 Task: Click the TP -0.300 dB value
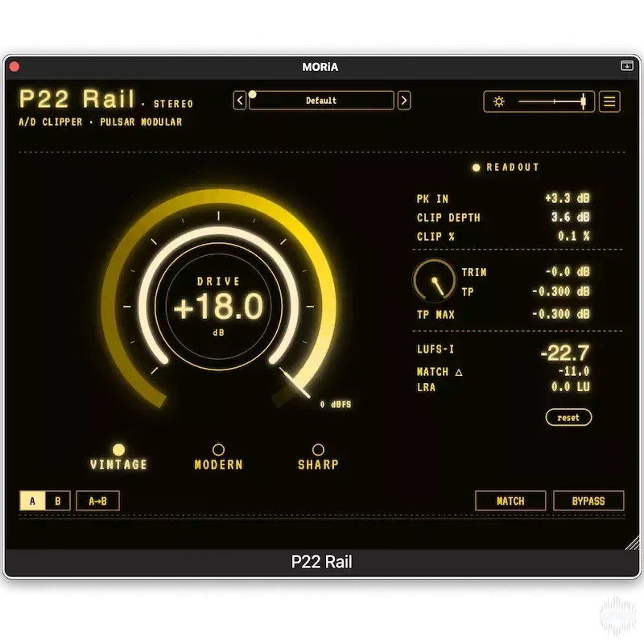point(561,291)
